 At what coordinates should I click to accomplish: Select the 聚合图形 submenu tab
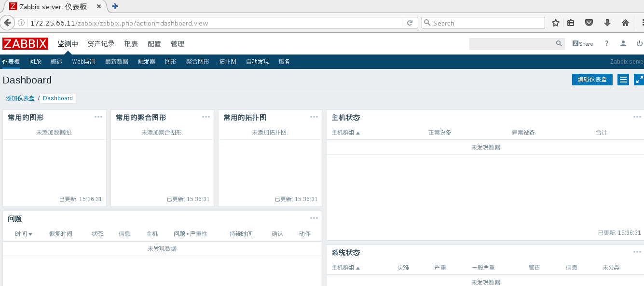click(198, 62)
